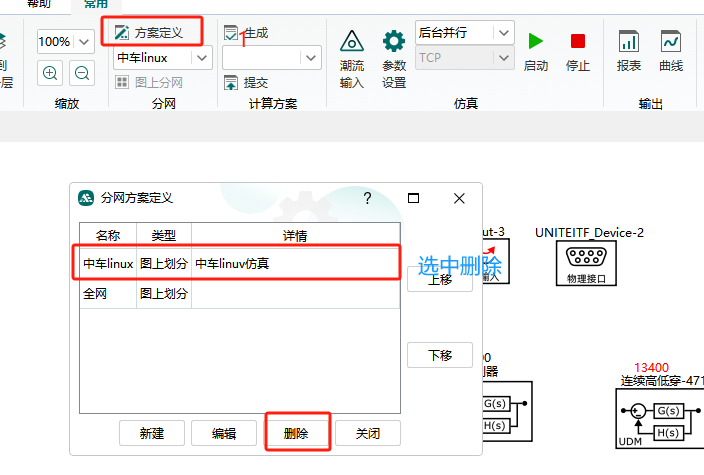Image resolution: width=704 pixels, height=475 pixels.
Task: Click the zoom out magnifier icon
Action: click(82, 72)
